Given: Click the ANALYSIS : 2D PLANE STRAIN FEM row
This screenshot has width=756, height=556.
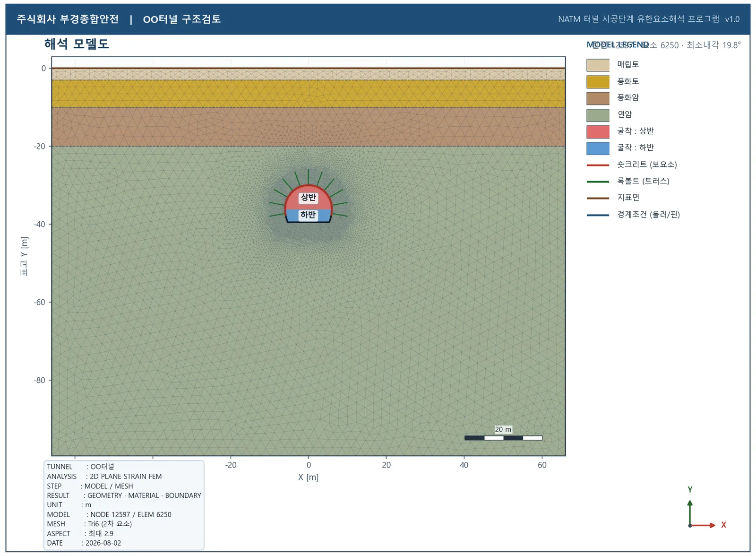Looking at the screenshot, I should click(104, 476).
